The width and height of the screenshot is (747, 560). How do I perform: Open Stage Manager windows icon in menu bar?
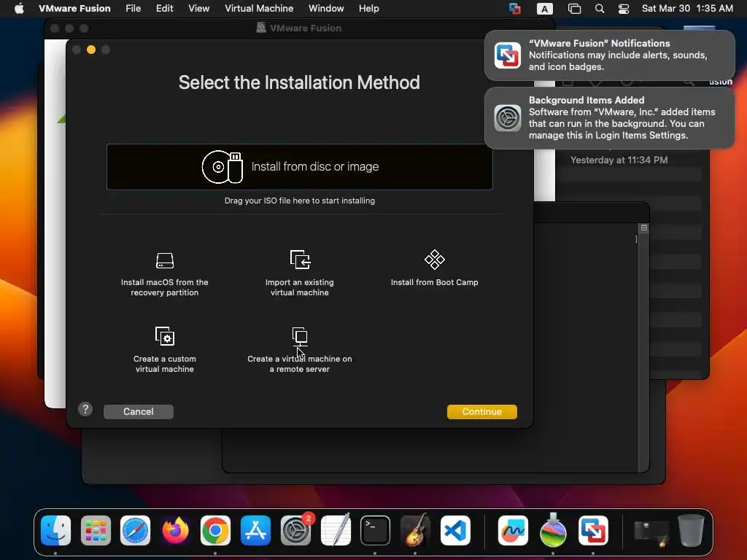[x=575, y=9]
